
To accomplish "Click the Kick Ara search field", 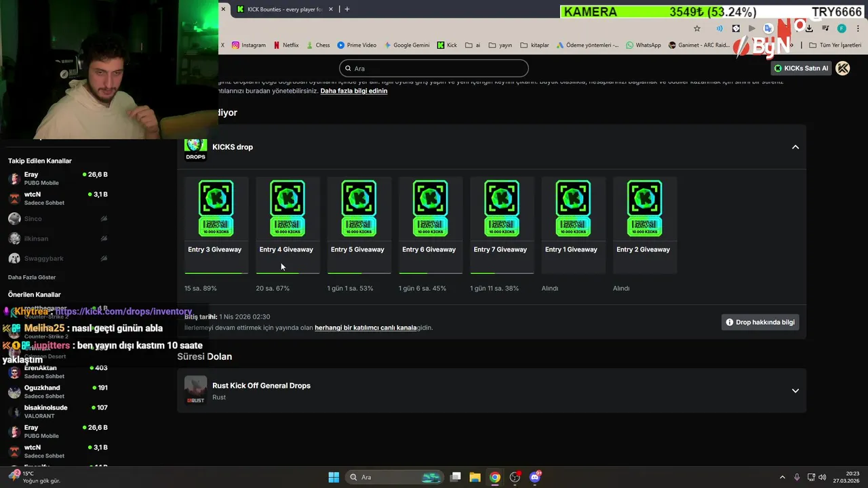I will [x=434, y=68].
